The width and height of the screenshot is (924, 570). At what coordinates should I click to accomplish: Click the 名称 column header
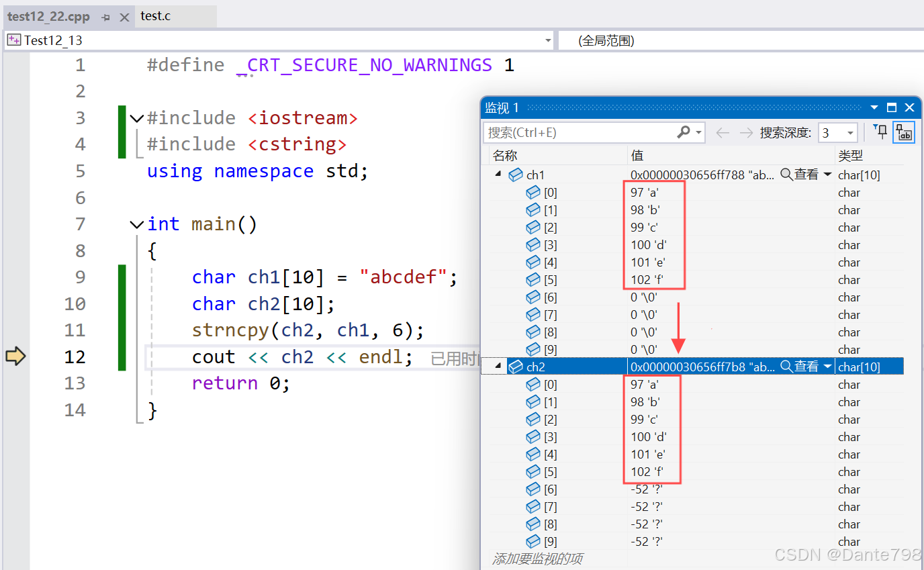coord(505,156)
